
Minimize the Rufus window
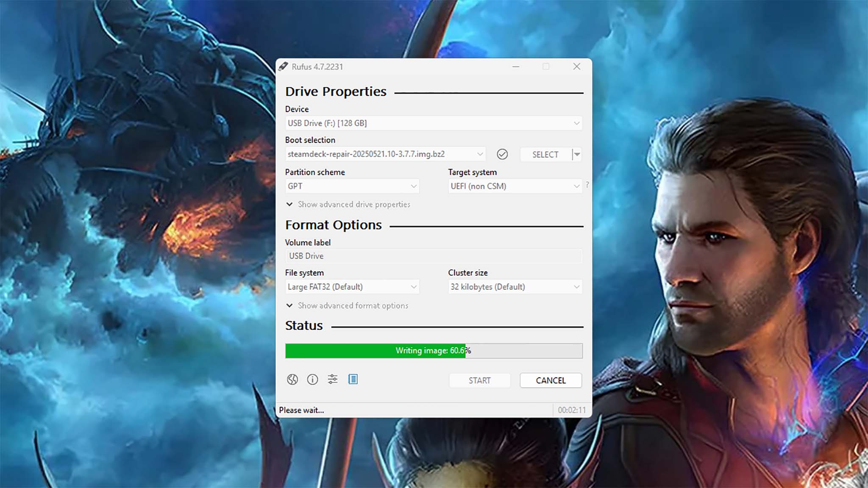tap(516, 67)
